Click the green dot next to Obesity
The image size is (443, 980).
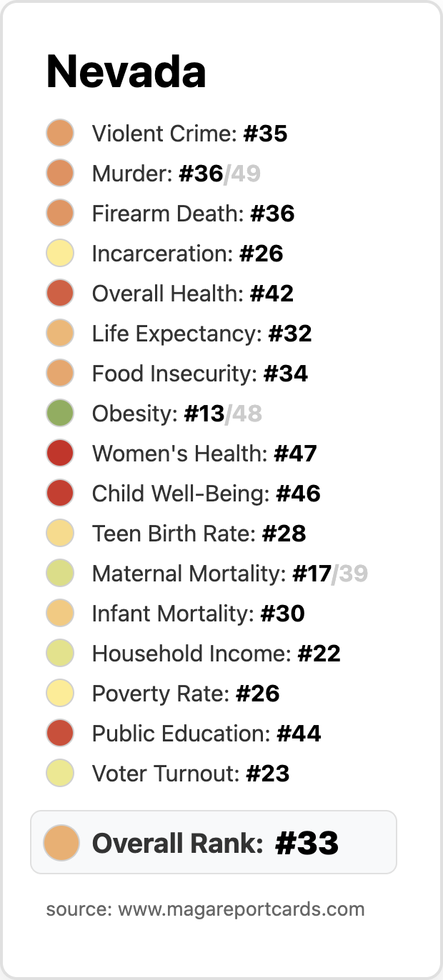pyautogui.click(x=60, y=414)
